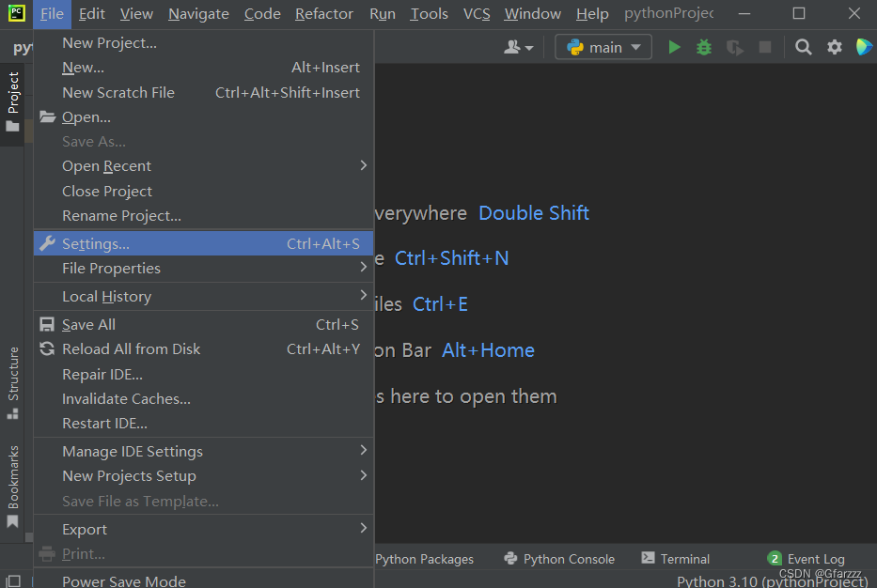Screen dimensions: 877x588
Task: Expand Local History submenu
Action: (204, 296)
